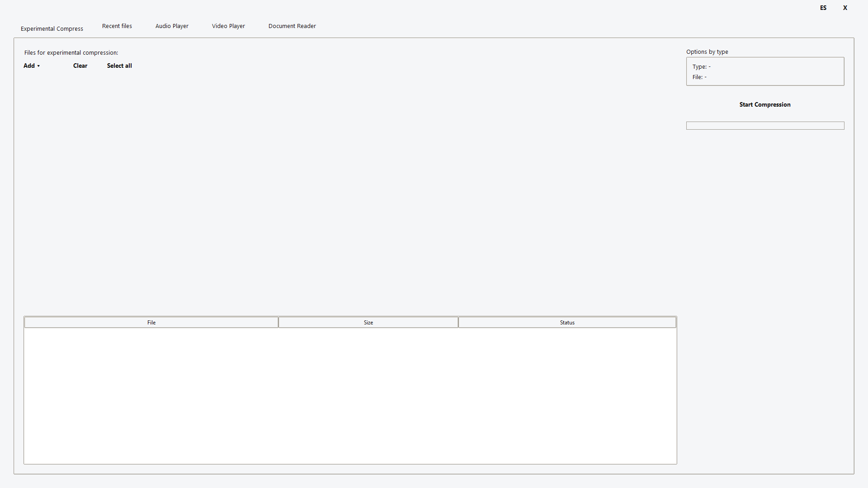Toggle language with the ES button
This screenshot has height=488, width=868.
(x=823, y=8)
